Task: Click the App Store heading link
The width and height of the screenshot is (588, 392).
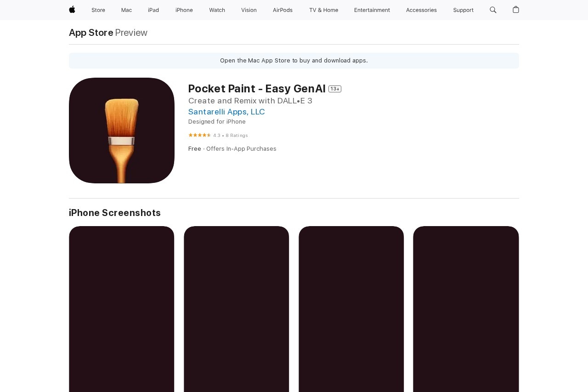Action: [x=91, y=33]
